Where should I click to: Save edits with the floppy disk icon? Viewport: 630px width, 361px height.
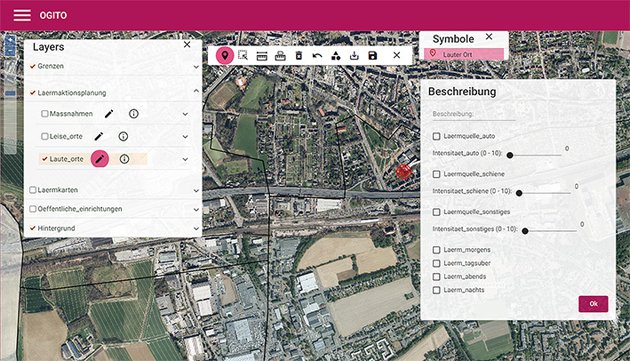pyautogui.click(x=372, y=55)
